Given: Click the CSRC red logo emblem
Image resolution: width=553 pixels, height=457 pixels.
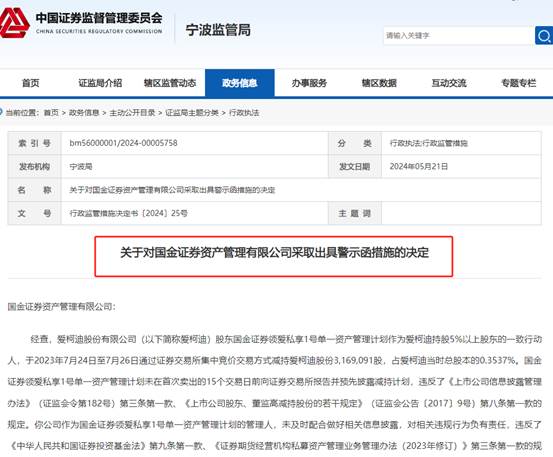Looking at the screenshot, I should tap(14, 23).
